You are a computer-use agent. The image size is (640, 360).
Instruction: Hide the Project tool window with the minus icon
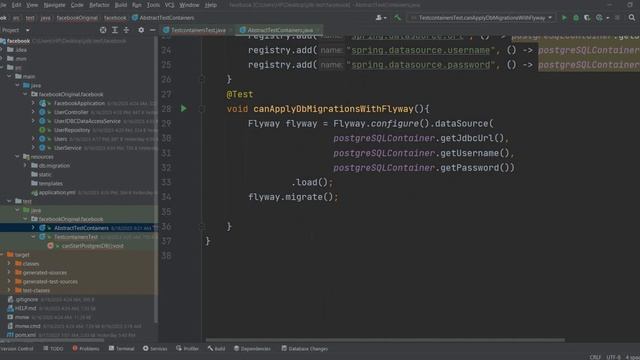pos(152,30)
